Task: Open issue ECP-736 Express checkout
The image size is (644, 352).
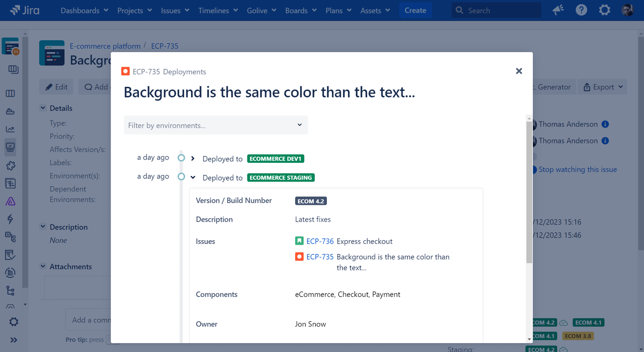Action: click(x=320, y=241)
